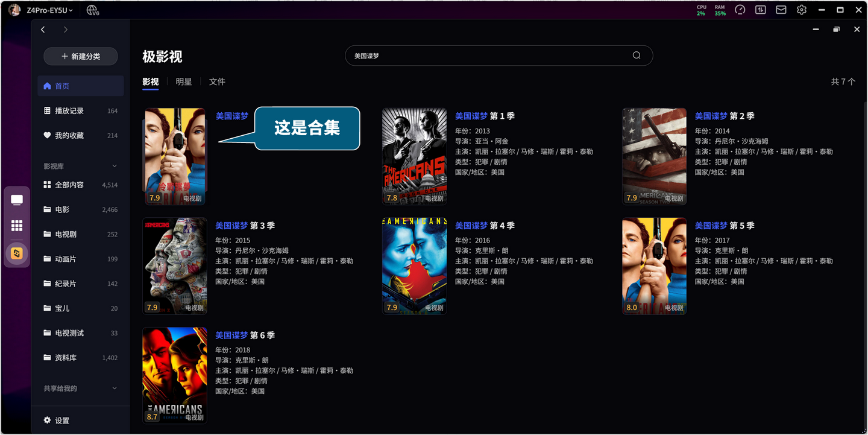This screenshot has height=435, width=868.
Task: Expand the Z4Pro-EY5U device dropdown
Action: coord(50,10)
